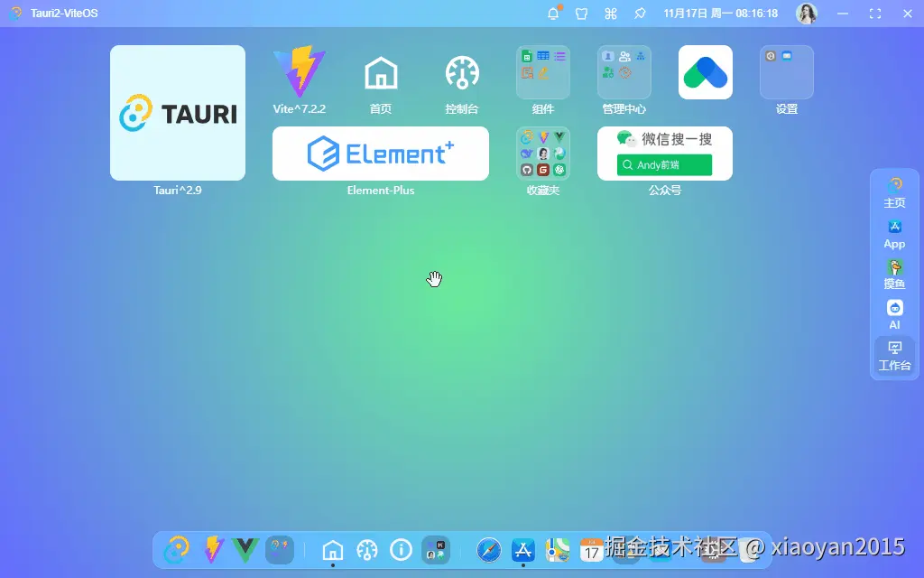Select AI in the right side panel
Screen dimensions: 924x578
[894, 315]
